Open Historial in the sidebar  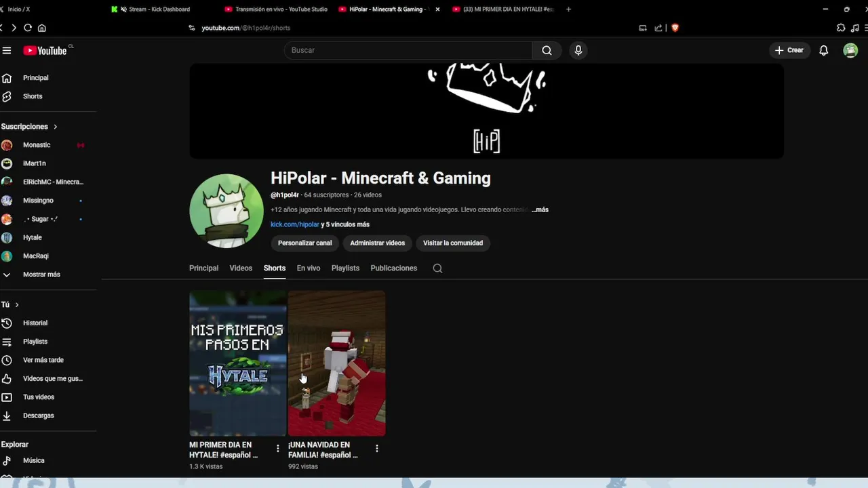point(35,323)
